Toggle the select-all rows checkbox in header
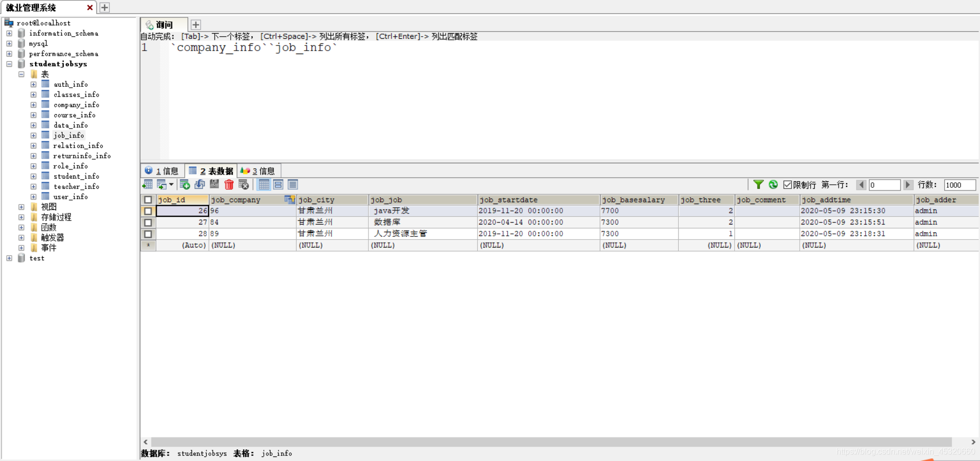980x461 pixels. pyautogui.click(x=148, y=200)
